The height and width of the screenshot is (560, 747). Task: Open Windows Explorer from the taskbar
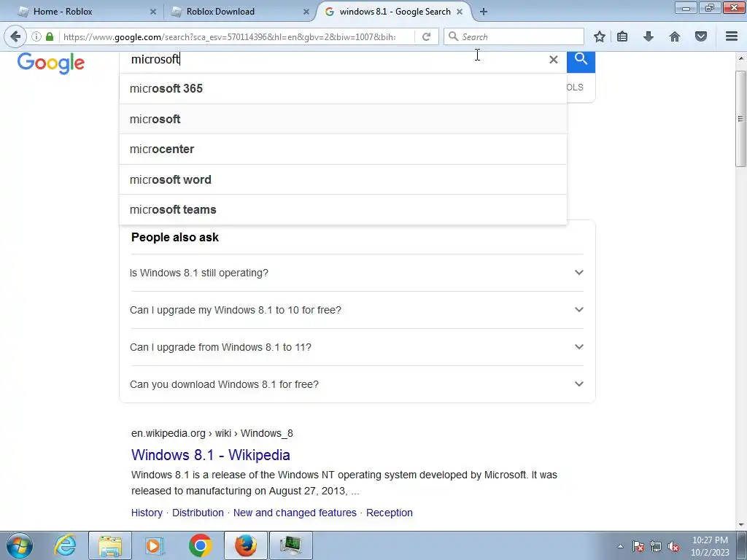click(110, 545)
